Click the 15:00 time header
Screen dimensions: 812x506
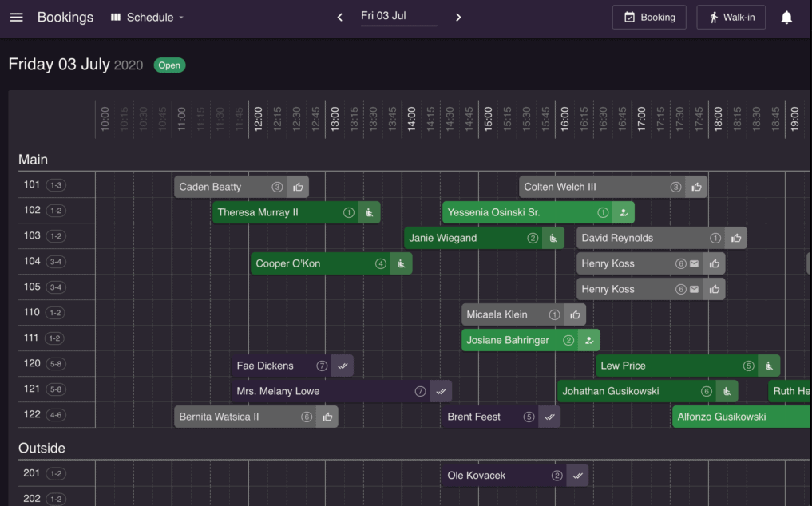pos(488,119)
